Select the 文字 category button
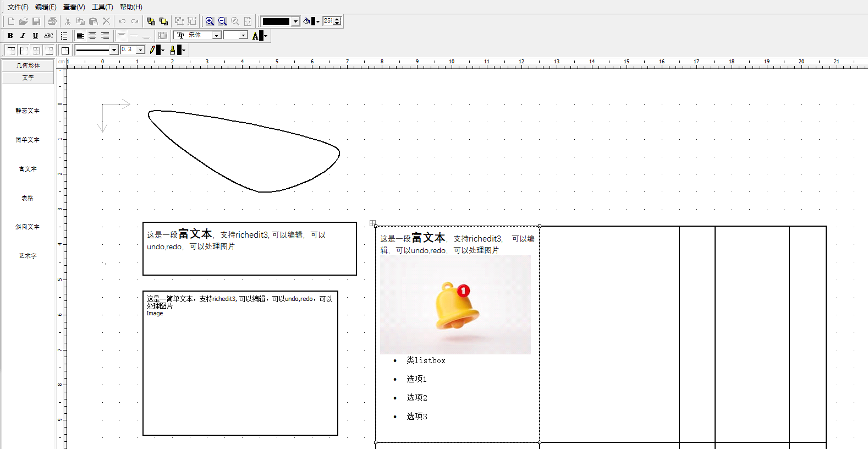This screenshot has height=449, width=868. 28,78
